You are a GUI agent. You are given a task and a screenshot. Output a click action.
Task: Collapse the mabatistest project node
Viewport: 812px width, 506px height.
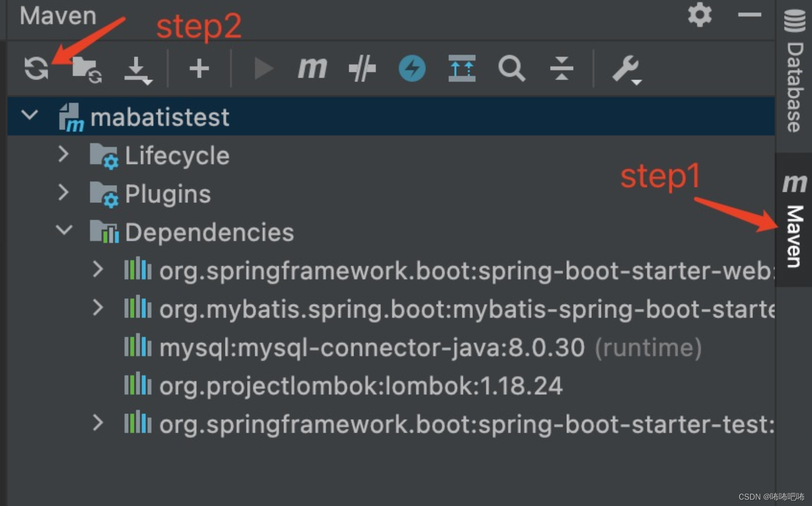tap(30, 115)
